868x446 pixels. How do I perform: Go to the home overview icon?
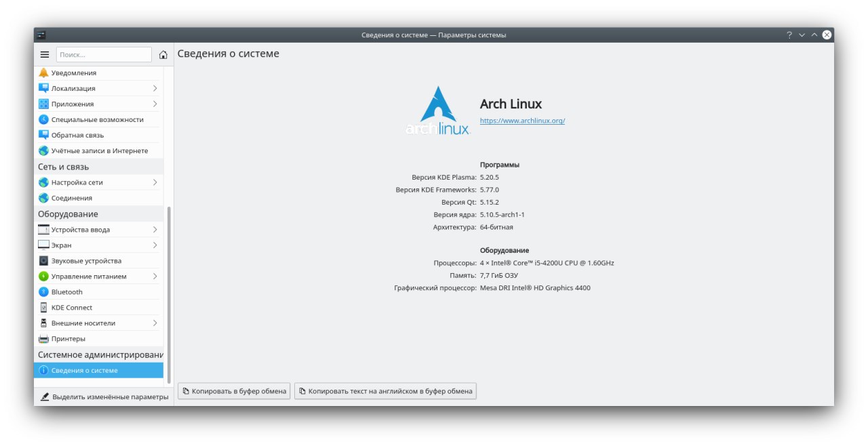[163, 54]
